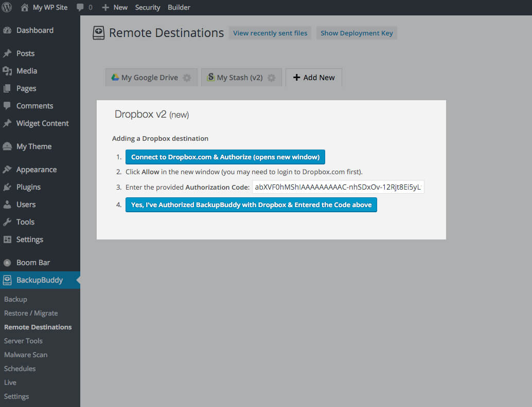The width and height of the screenshot is (532, 407).
Task: Click the My Theme hat icon
Action: (7, 146)
